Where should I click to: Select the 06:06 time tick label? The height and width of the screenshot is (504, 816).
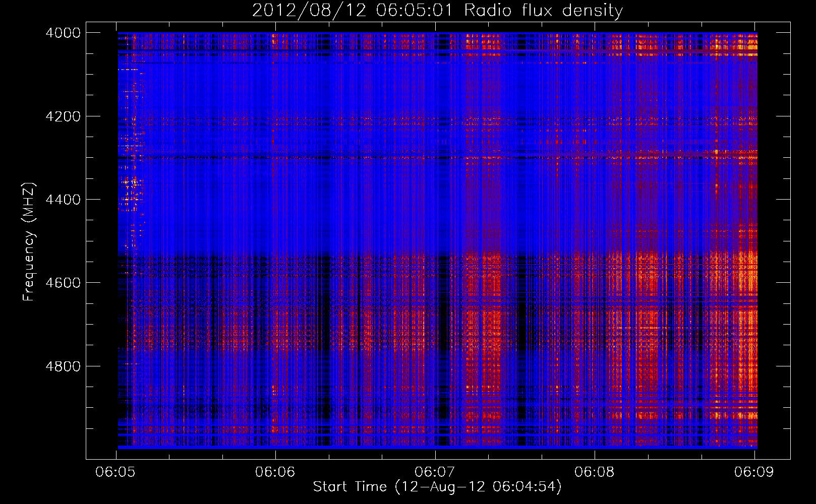click(275, 472)
